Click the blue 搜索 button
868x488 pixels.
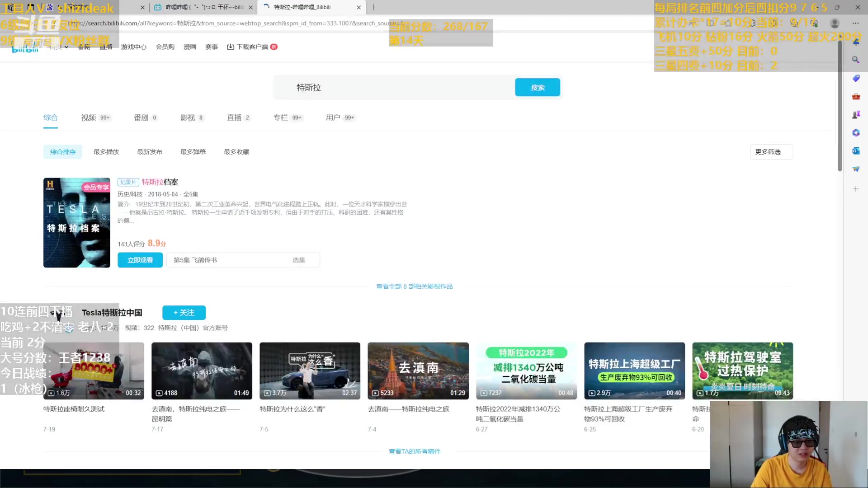pos(538,87)
